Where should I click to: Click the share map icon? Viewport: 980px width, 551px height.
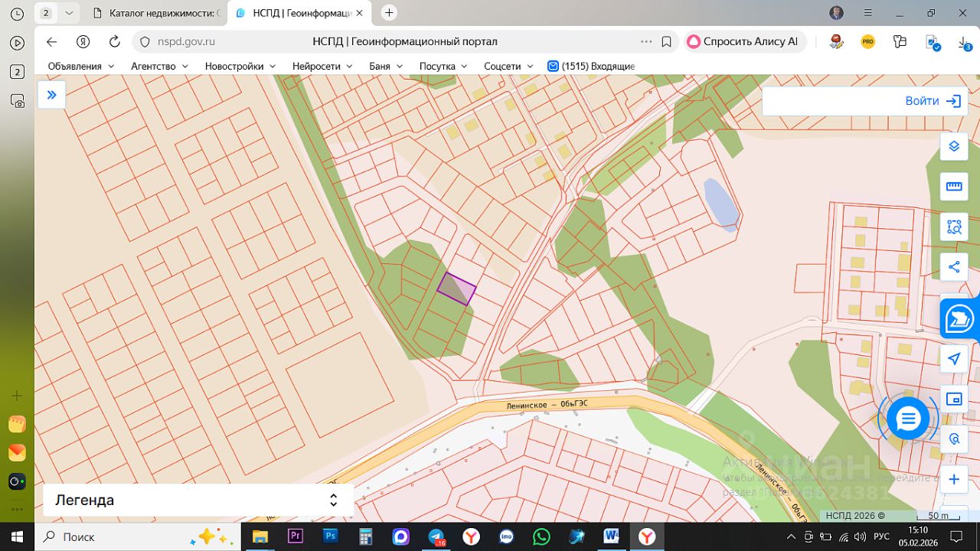point(954,267)
